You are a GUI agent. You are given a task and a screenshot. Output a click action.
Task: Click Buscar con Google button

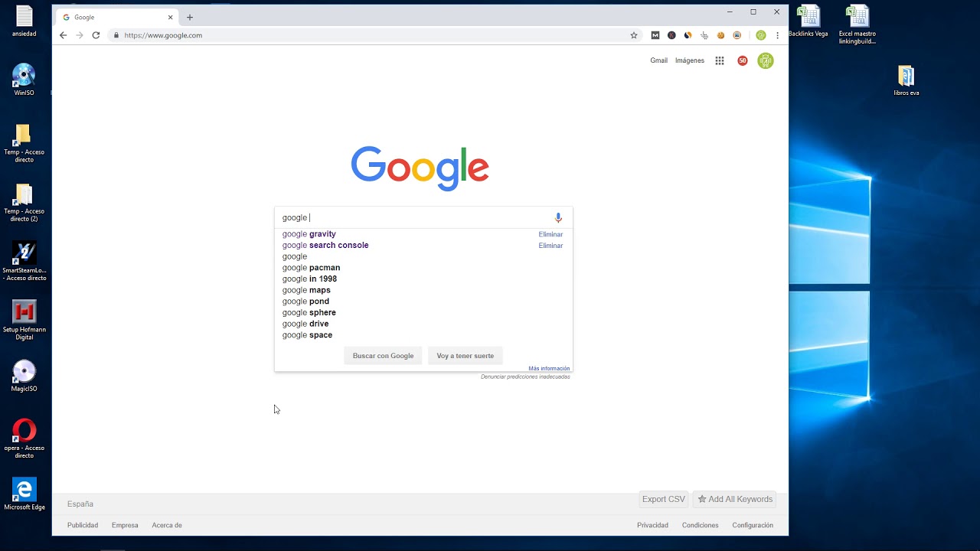click(x=383, y=356)
